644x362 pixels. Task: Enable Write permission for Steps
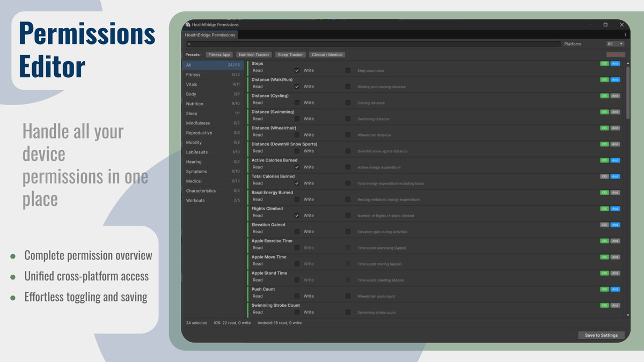coord(348,70)
